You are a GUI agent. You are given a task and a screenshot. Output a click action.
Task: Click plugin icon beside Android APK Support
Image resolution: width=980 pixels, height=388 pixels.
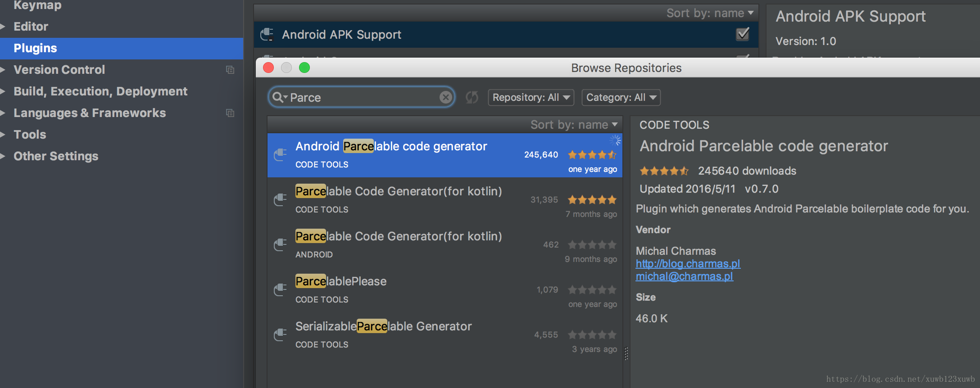pos(267,34)
